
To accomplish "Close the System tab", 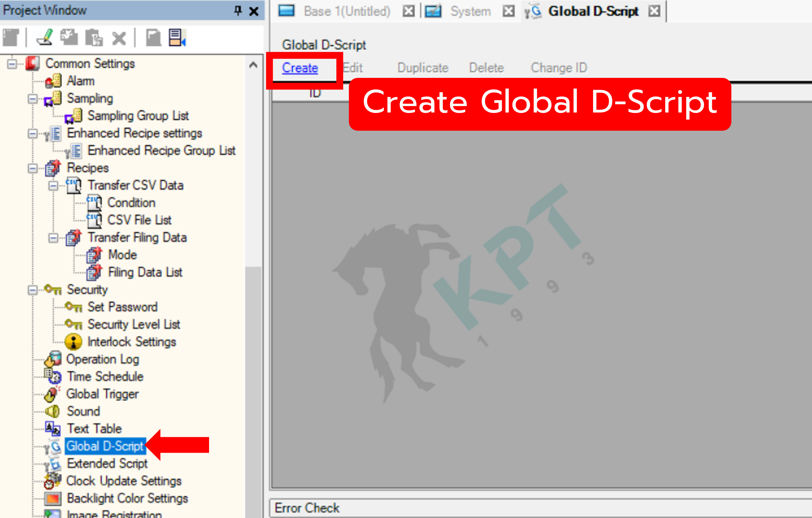I will (509, 11).
